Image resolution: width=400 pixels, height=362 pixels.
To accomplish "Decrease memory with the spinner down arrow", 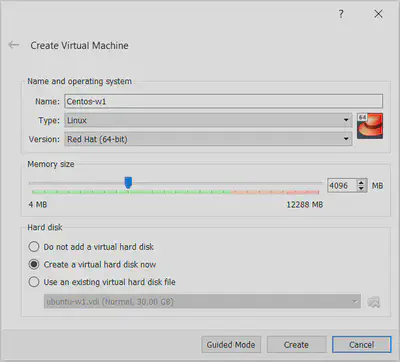I will [x=361, y=189].
